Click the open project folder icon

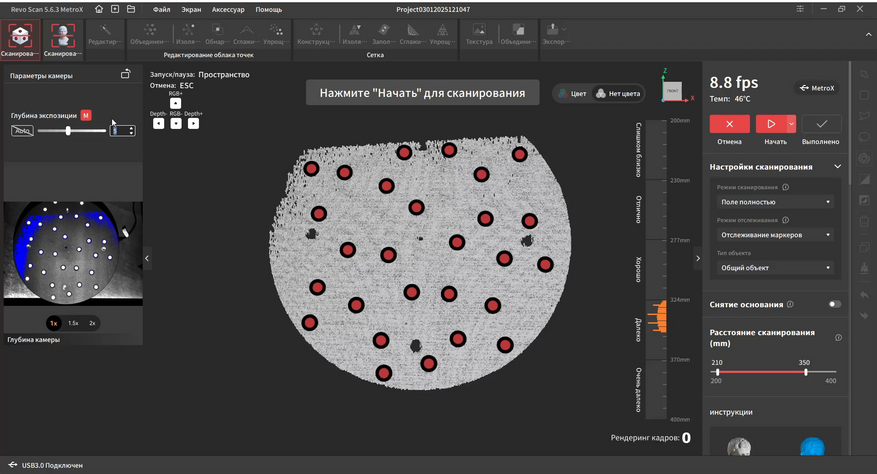point(132,9)
